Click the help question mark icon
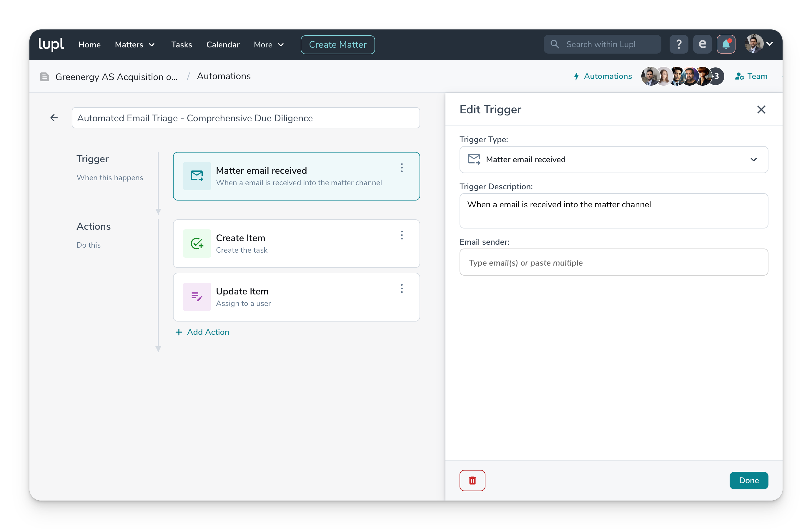This screenshot has height=530, width=812. tap(679, 44)
